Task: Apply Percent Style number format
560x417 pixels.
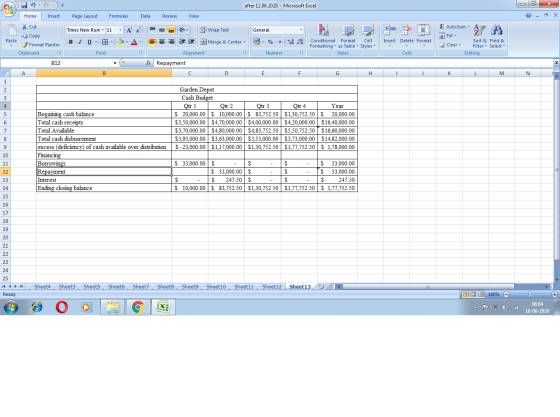Action: pos(270,42)
